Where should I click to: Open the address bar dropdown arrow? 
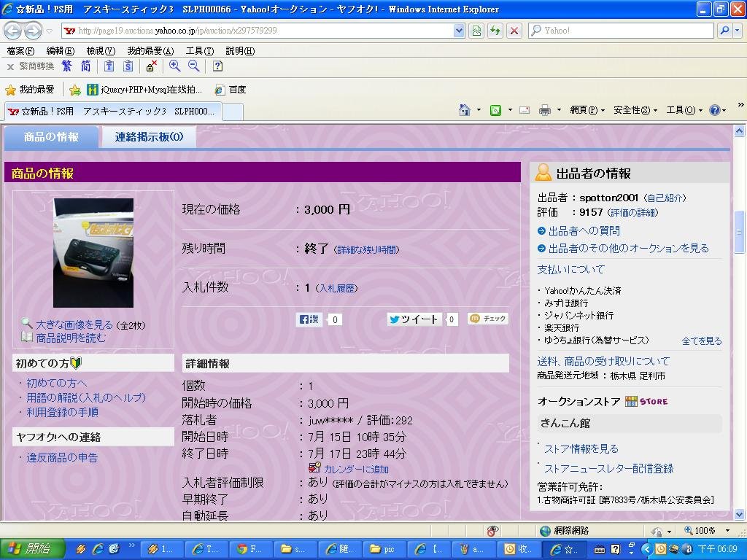459,31
